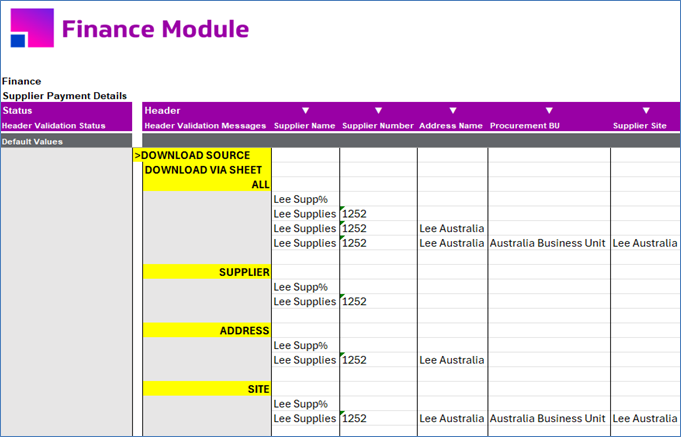681x437 pixels.
Task: Click the yellow SUPPLIER section label
Action: pyautogui.click(x=207, y=272)
